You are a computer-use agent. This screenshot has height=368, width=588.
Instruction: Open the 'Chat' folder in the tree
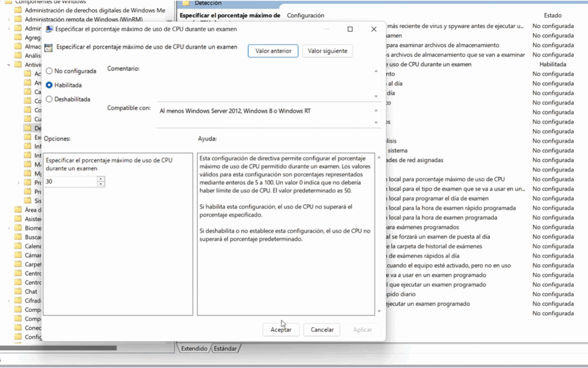click(x=31, y=291)
